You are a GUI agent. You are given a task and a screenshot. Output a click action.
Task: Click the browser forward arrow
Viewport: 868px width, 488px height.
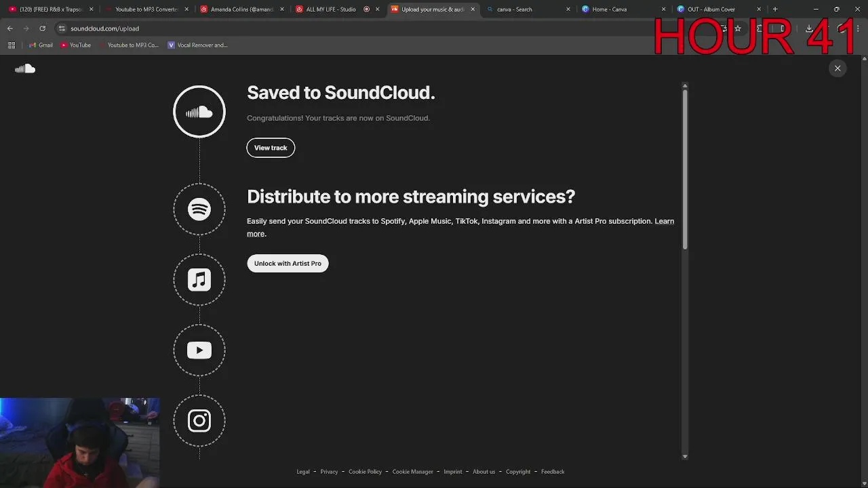[x=26, y=28]
